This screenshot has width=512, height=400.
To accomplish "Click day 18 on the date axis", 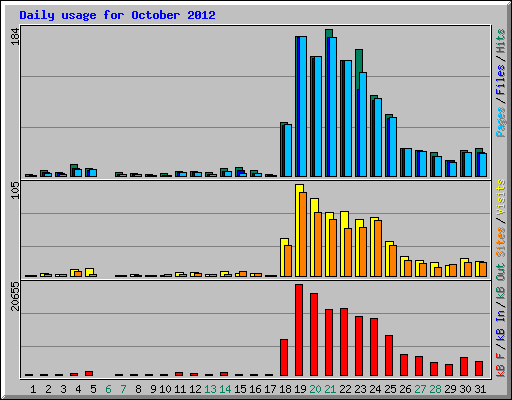I will click(285, 389).
